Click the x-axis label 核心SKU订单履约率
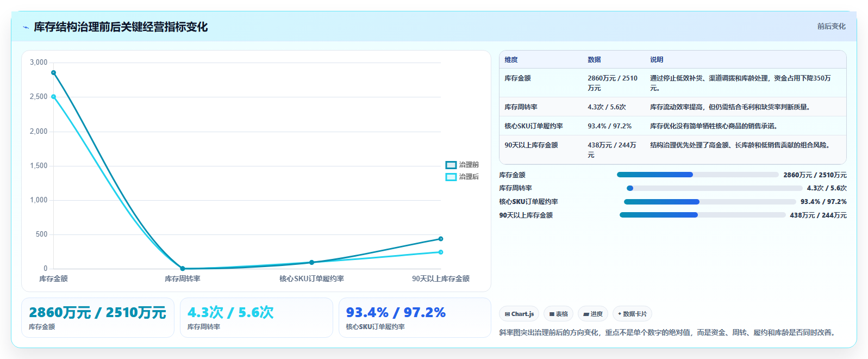The height and width of the screenshot is (359, 868). tap(311, 278)
